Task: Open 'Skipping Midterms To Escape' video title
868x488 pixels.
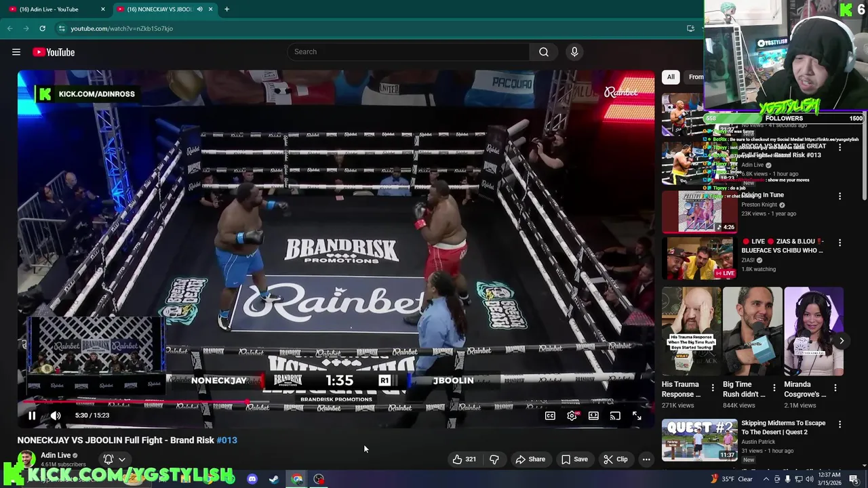Action: pyautogui.click(x=783, y=428)
